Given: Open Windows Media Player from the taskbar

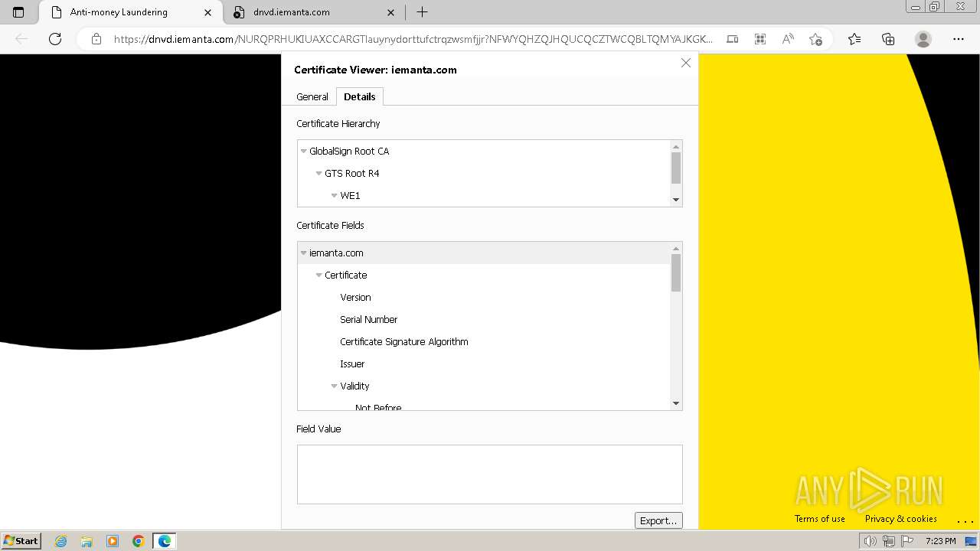Looking at the screenshot, I should 113,541.
